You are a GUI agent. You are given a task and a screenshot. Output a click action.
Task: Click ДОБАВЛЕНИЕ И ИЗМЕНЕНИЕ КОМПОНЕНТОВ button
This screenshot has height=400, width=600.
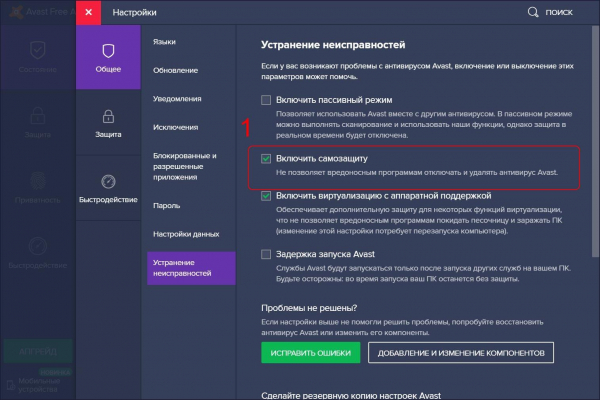[x=461, y=353]
